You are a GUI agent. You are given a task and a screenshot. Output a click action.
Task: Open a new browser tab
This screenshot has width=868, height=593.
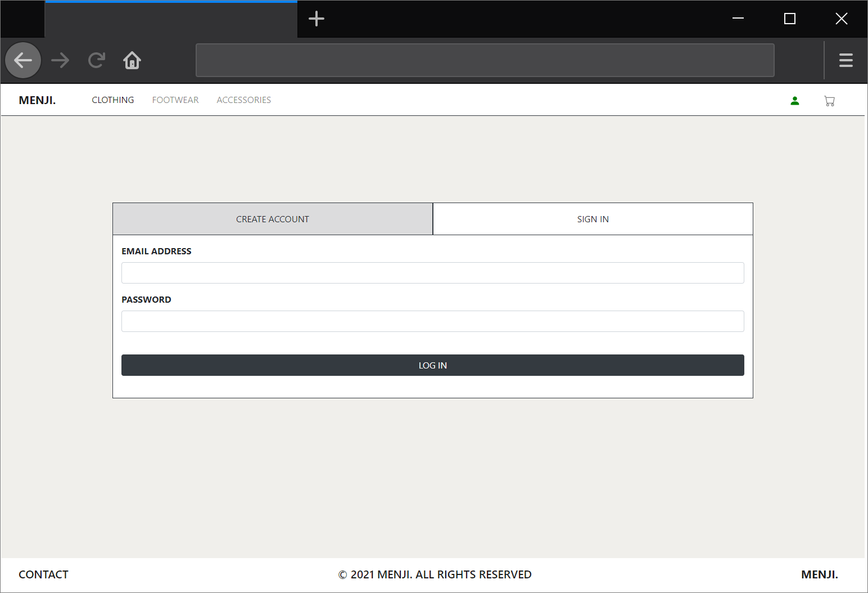coord(317,19)
